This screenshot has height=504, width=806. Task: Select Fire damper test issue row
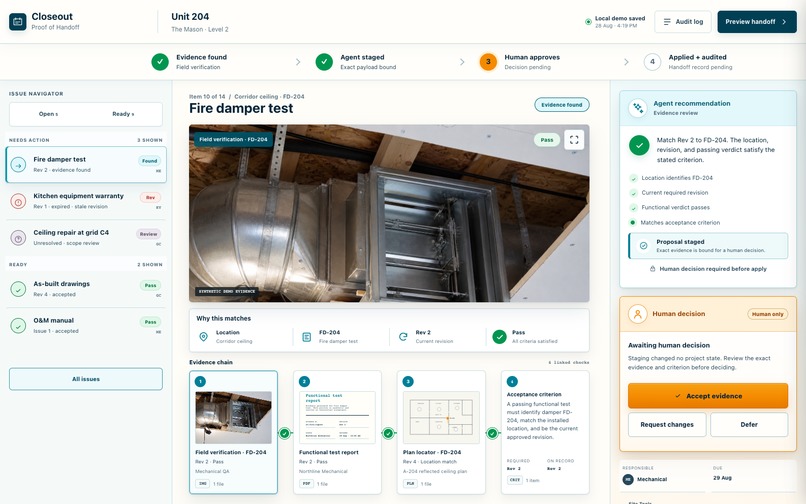pyautogui.click(x=86, y=165)
